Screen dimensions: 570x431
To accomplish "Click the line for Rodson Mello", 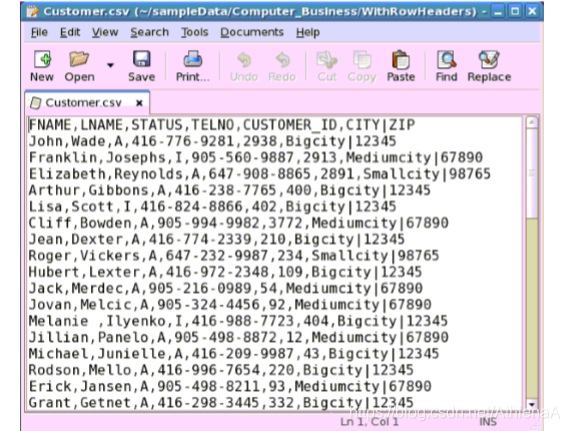I will (x=221, y=370).
